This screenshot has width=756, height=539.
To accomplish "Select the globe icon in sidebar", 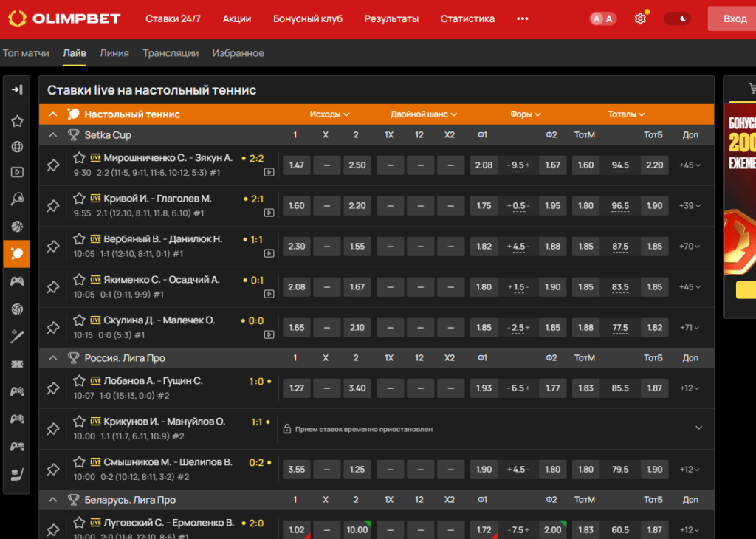I will pos(17,146).
